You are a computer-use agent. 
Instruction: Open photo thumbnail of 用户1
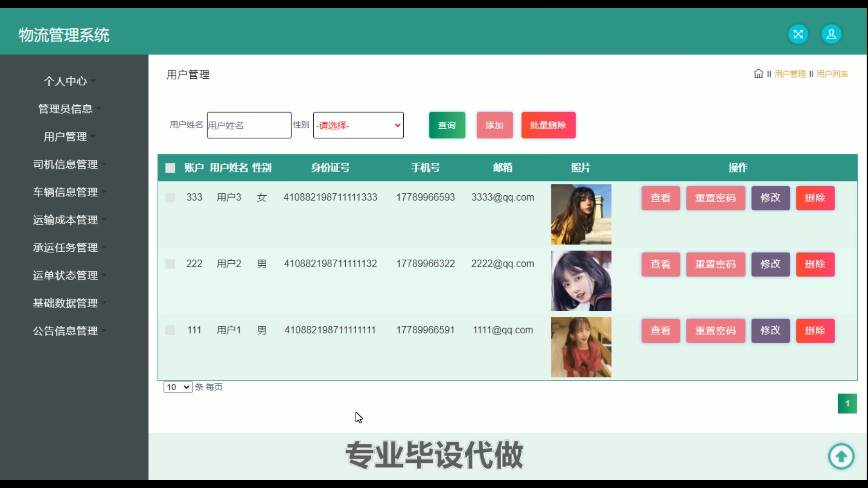click(581, 347)
